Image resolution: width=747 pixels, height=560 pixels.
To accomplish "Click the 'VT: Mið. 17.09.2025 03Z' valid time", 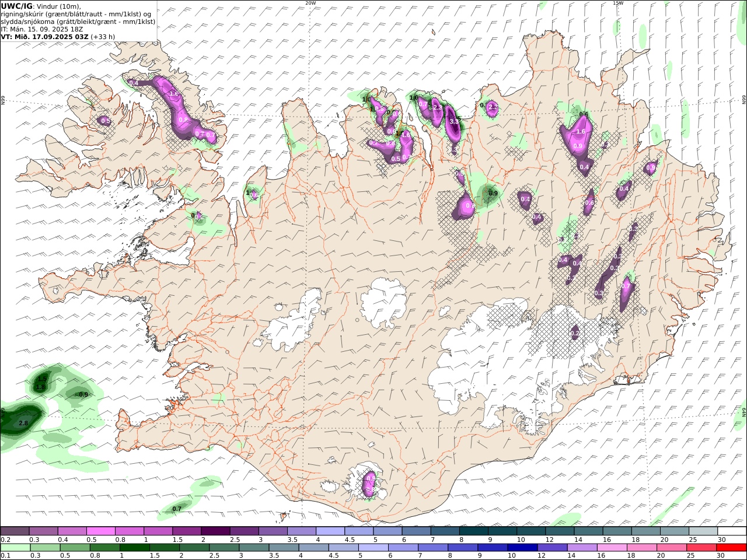I will pos(44,37).
